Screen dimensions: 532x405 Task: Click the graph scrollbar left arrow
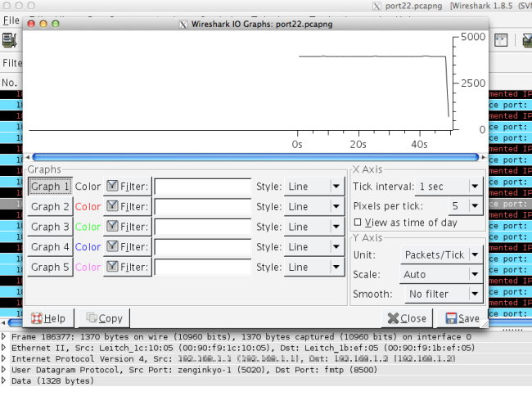pos(28,157)
